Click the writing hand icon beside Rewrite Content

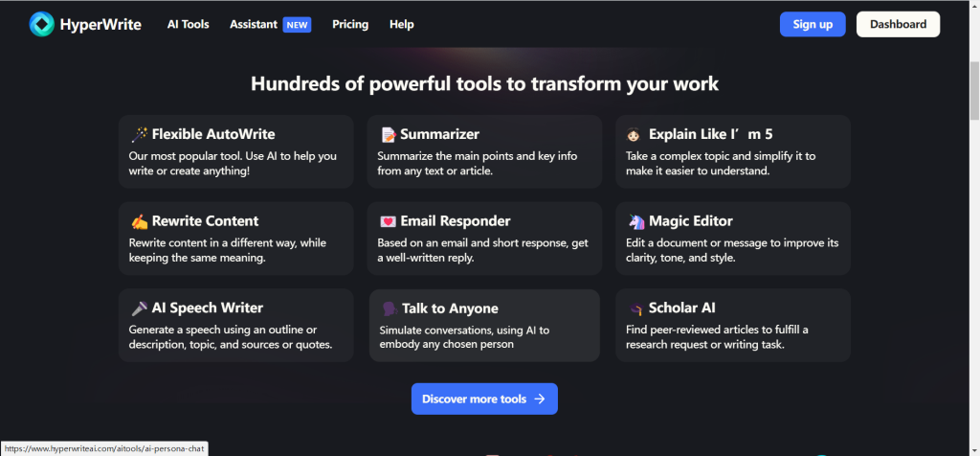(139, 221)
